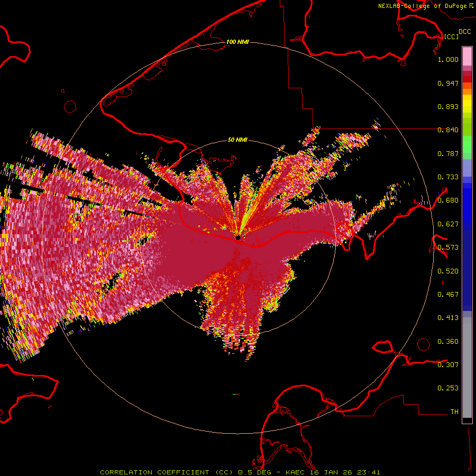This screenshot has height=476, width=476.
Task: Click the 100 NMI range ring label
Action: pos(237,42)
